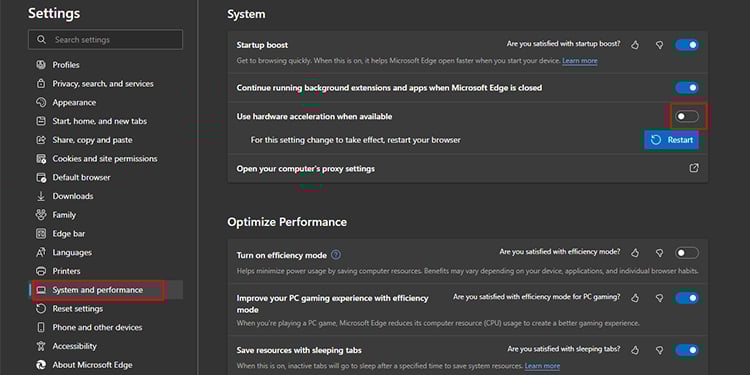This screenshot has height=375, width=750.
Task: Click the Printers icon
Action: coord(41,271)
